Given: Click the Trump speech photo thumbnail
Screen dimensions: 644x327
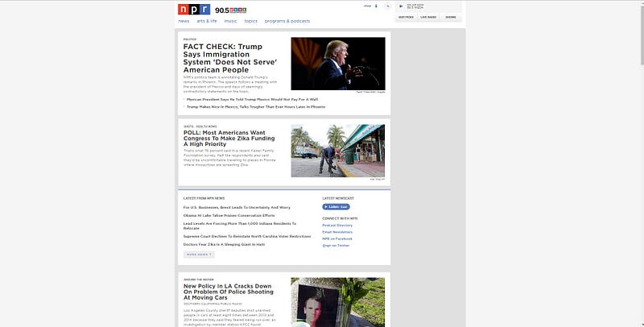Looking at the screenshot, I should (x=338, y=64).
